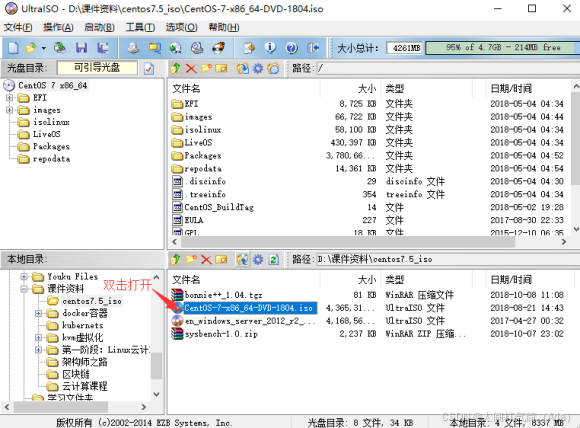Click the blue info bubble toolbar icon

[x=270, y=48]
